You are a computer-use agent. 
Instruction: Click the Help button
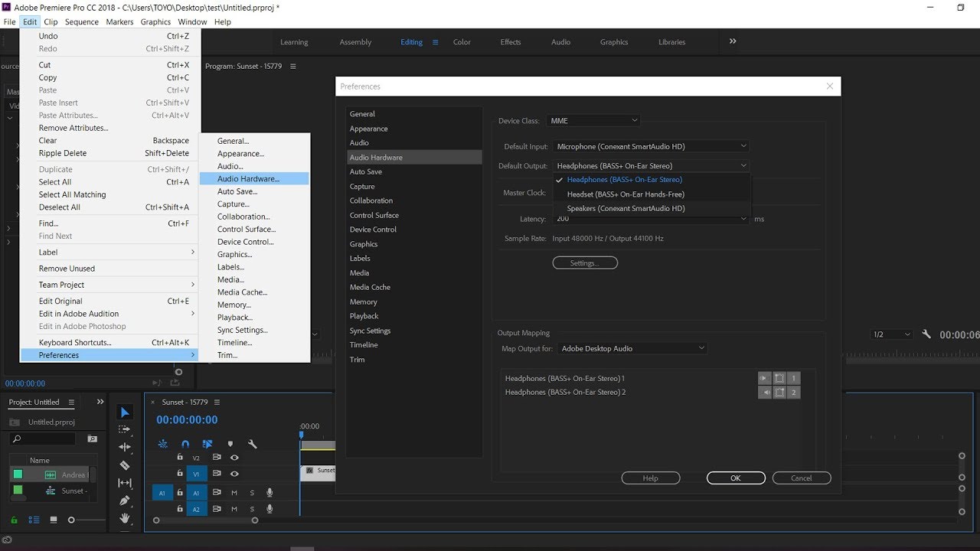point(651,478)
